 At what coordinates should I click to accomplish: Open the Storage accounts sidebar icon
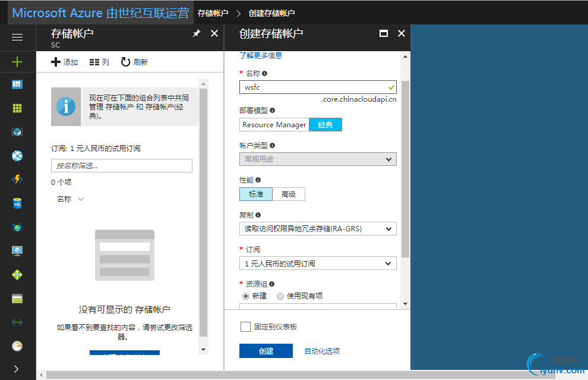coord(17,299)
